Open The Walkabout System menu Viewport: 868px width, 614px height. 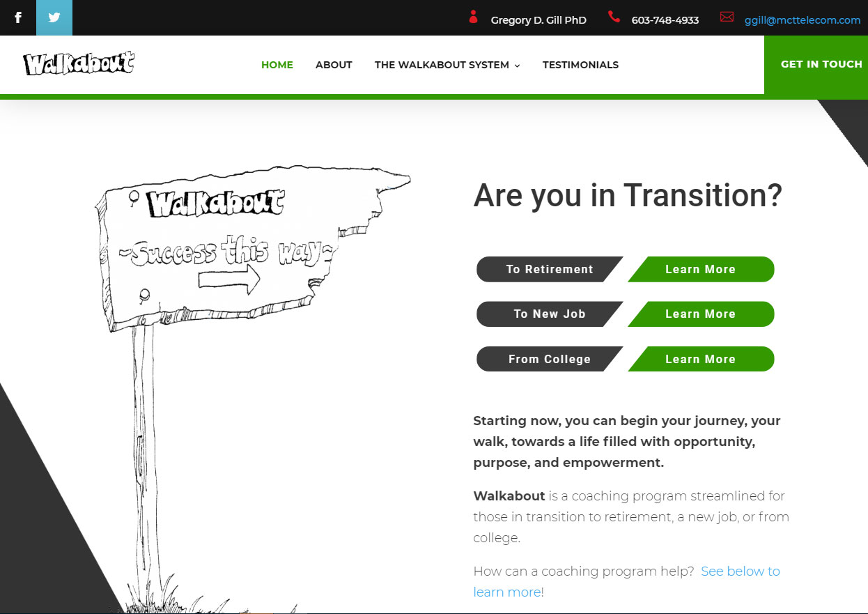[442, 65]
